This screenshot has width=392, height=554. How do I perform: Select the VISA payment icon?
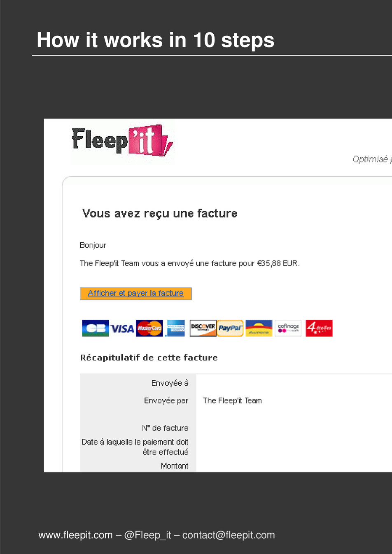pos(122,328)
